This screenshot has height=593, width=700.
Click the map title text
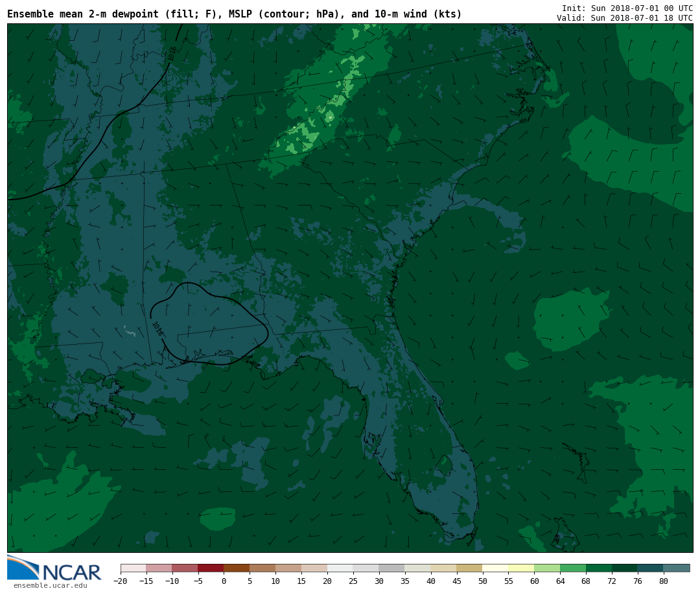point(234,14)
